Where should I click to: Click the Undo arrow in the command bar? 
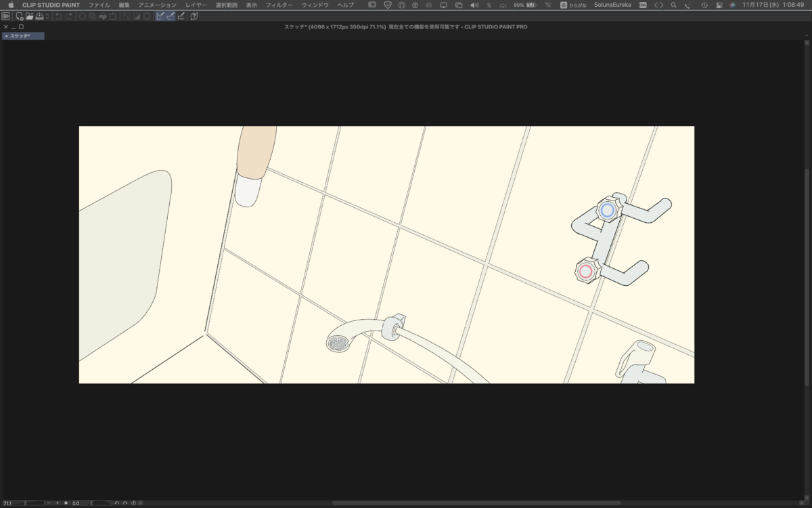(x=59, y=16)
